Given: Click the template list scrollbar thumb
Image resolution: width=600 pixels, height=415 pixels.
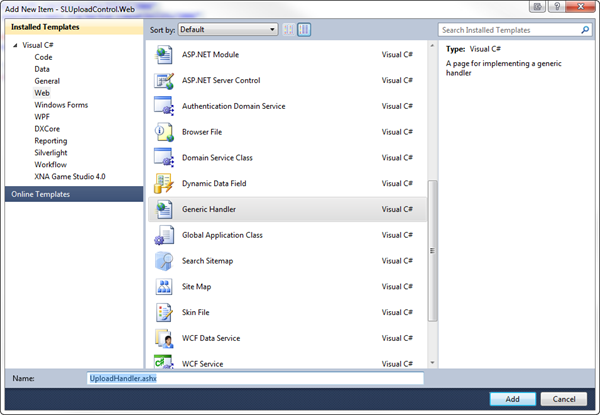Looking at the screenshot, I should click(x=432, y=251).
